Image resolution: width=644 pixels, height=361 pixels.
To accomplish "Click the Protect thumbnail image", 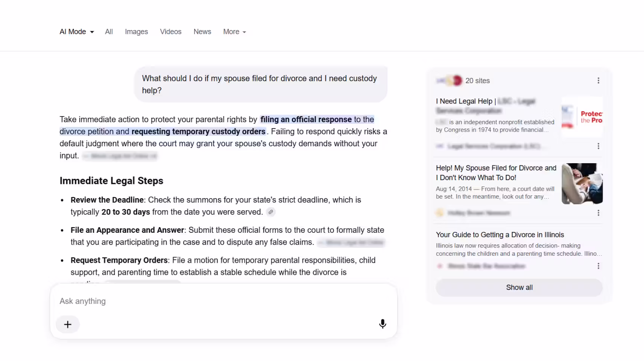I will 582,117.
